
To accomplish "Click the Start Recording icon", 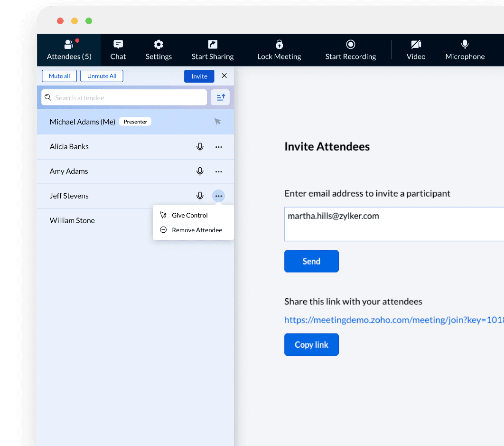I will [x=350, y=45].
